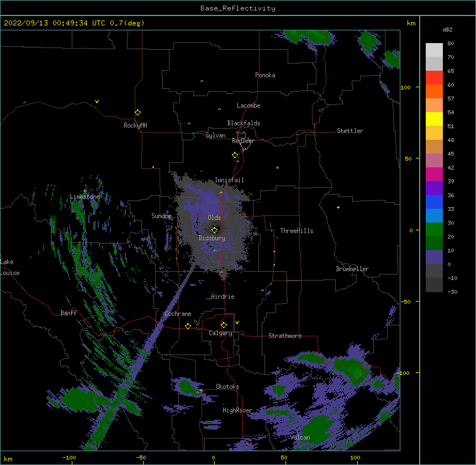Select the 42 dBZ magenta legend swatch
Image resolution: width=476 pixels, height=465 pixels.
coord(434,174)
